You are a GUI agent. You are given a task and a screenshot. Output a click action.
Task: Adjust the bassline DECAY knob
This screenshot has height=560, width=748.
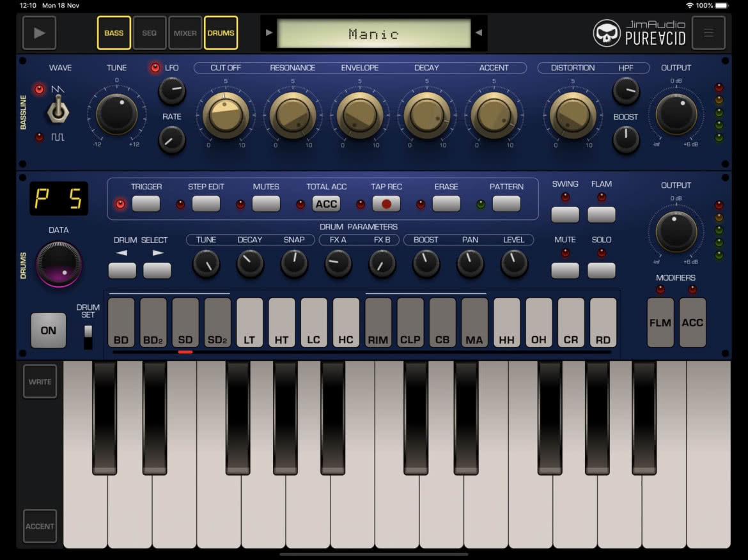click(x=426, y=116)
